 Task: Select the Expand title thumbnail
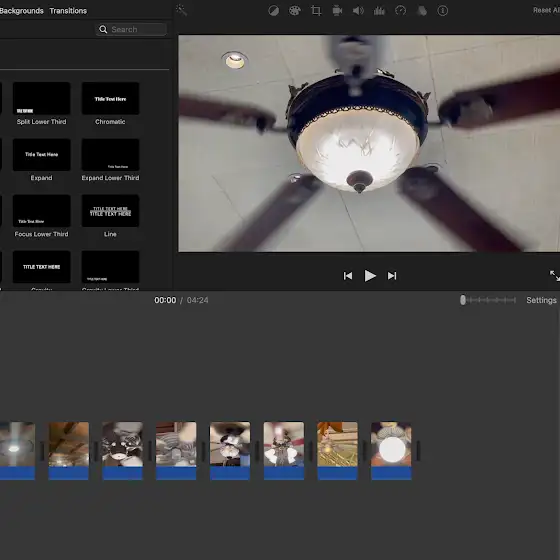tap(41, 155)
